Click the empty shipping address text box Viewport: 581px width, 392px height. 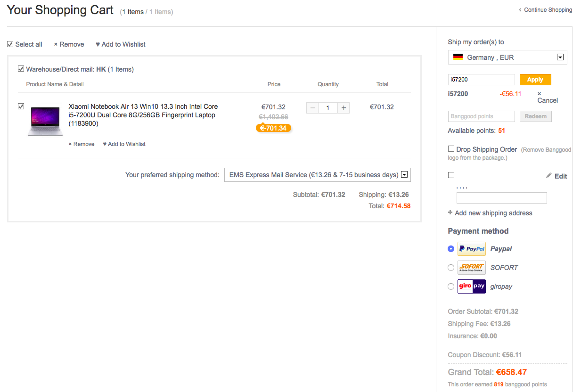(x=502, y=198)
